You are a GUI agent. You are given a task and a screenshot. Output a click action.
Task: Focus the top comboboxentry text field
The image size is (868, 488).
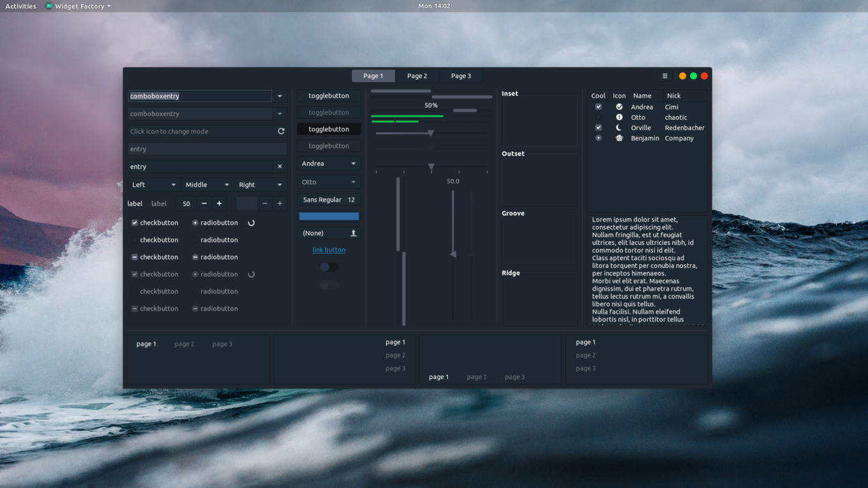point(200,96)
